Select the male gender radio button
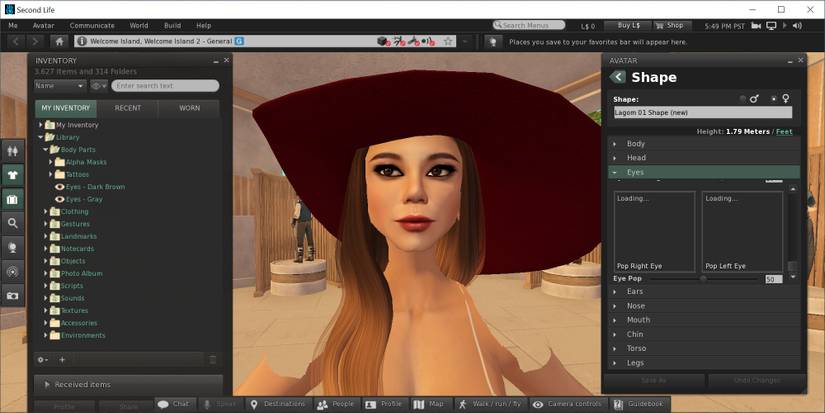Viewport: 825px width, 413px height. click(743, 98)
